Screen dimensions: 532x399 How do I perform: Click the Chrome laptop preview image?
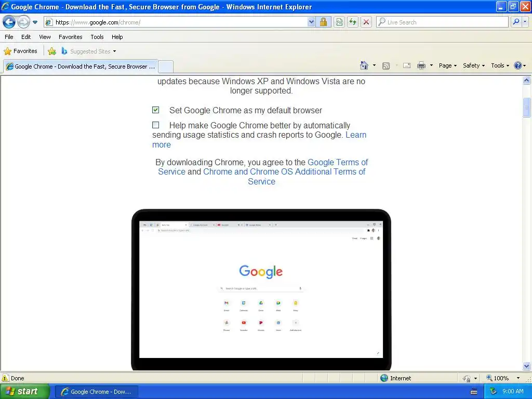click(x=261, y=290)
